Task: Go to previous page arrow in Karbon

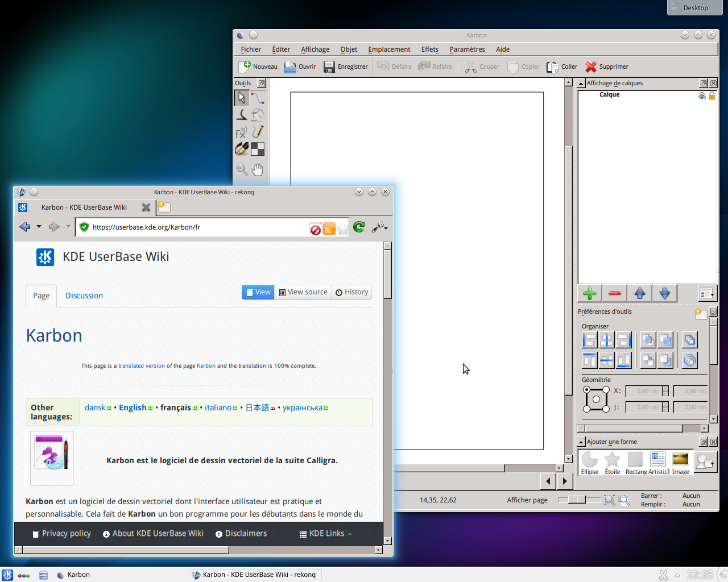Action: click(548, 481)
